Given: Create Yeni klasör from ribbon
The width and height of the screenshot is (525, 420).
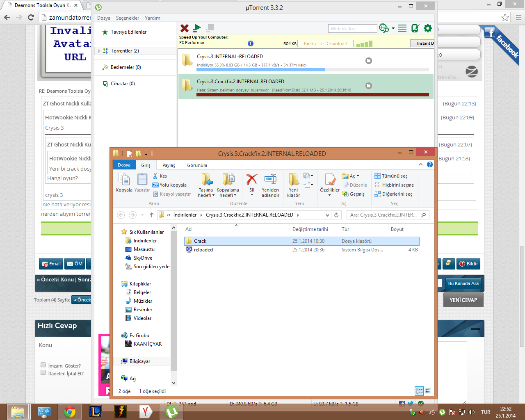Looking at the screenshot, I should coord(294,185).
